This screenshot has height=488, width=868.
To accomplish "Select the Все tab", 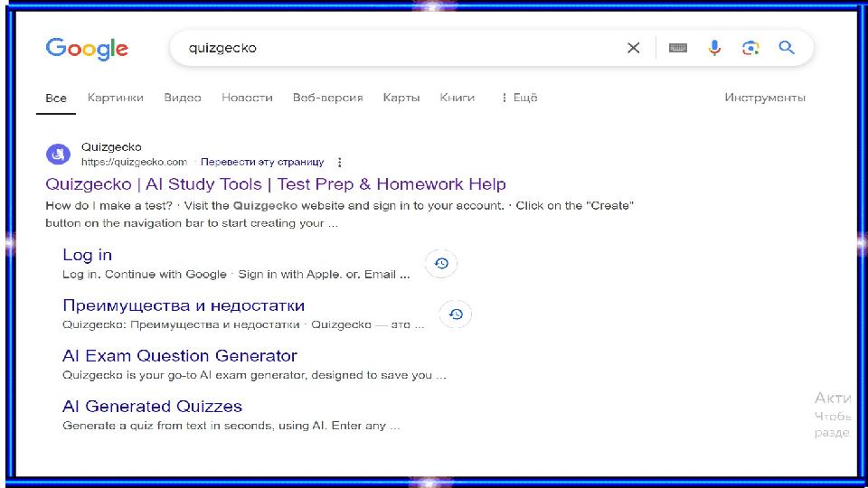I will point(56,98).
